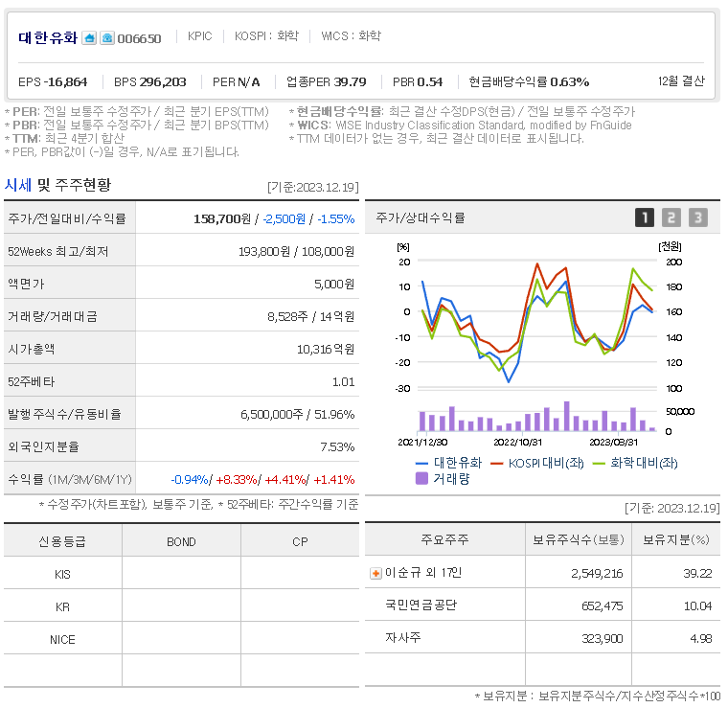Select the KIS credit rating row
728x708 pixels.
point(182,574)
